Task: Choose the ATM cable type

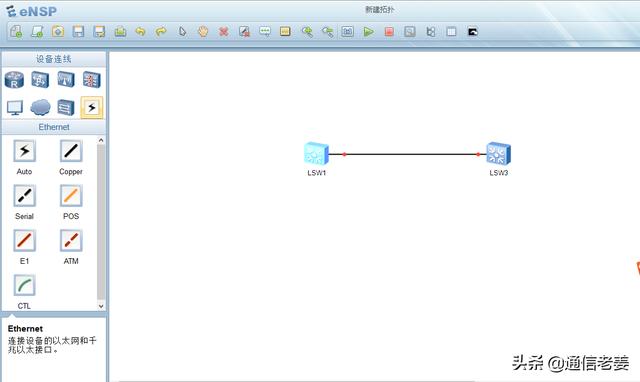Action: (x=71, y=241)
